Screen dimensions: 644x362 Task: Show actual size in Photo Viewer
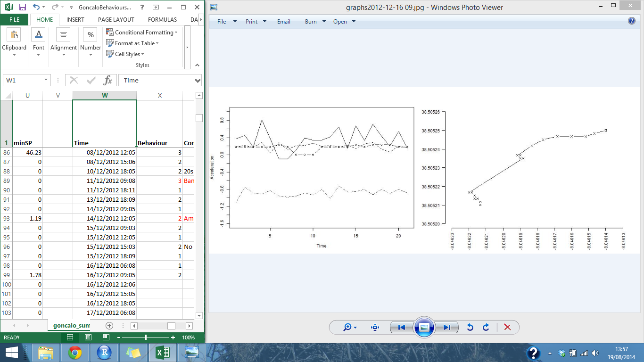(x=375, y=327)
